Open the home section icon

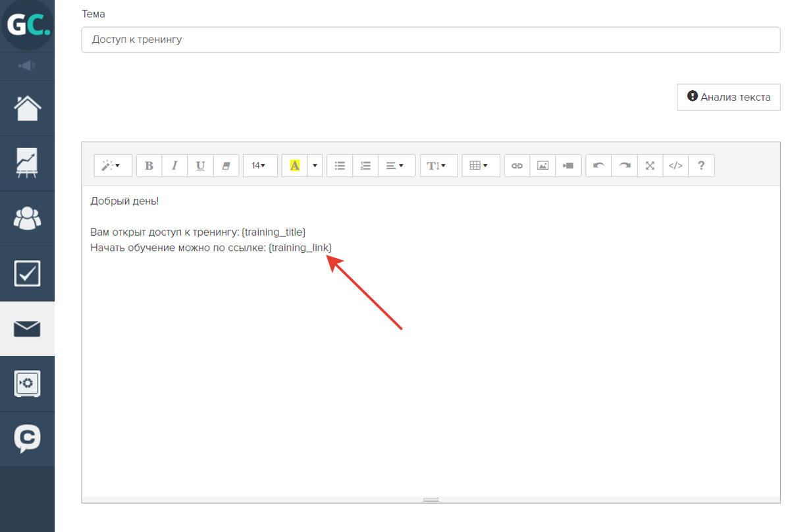point(27,109)
